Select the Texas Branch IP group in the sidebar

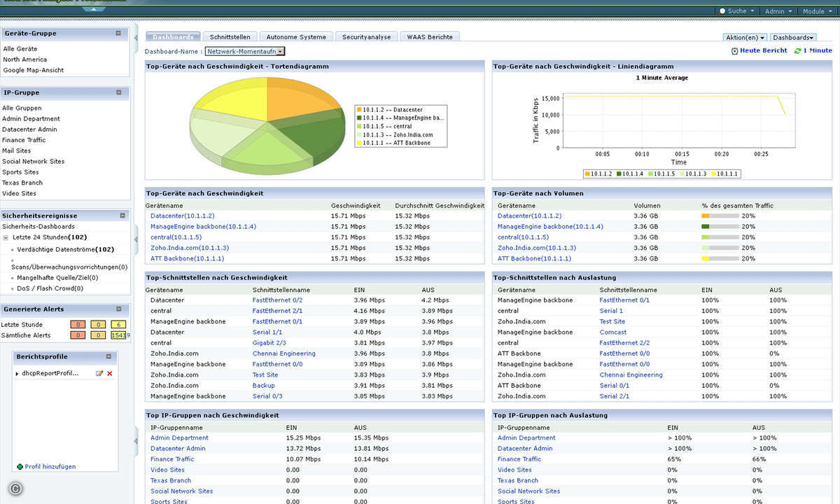22,183
